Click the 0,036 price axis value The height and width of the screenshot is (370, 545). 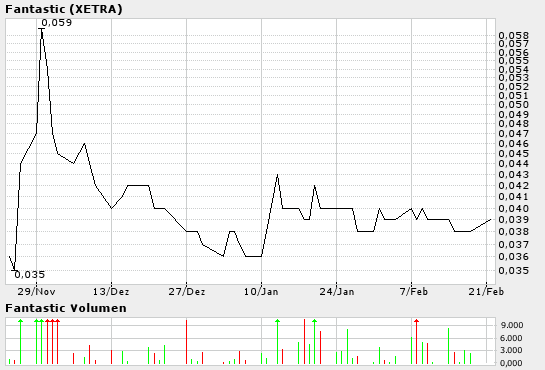(x=514, y=256)
